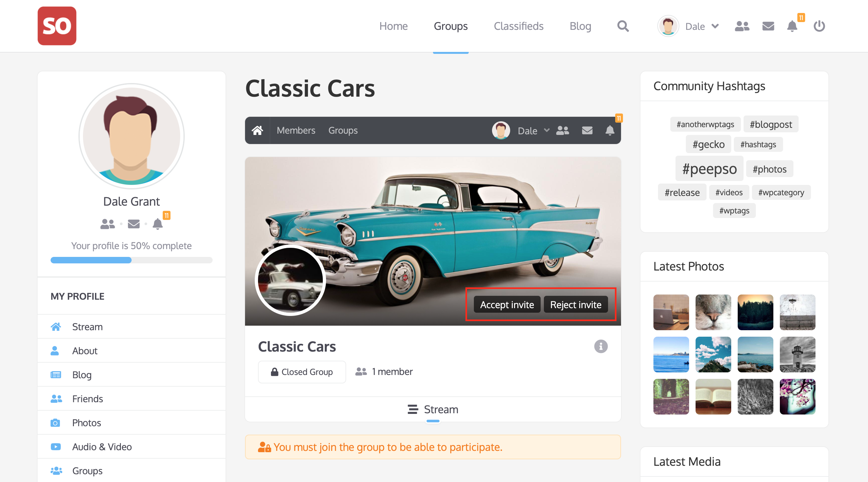The height and width of the screenshot is (482, 868).
Task: Click the person icon beside About
Action: 54,350
